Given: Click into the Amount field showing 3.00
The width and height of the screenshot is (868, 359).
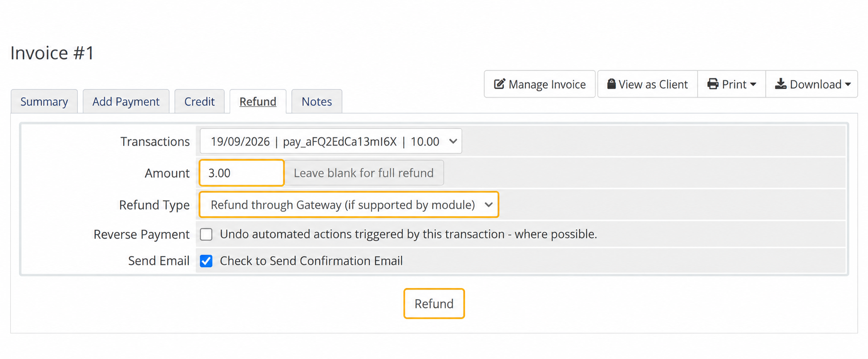Looking at the screenshot, I should (242, 173).
